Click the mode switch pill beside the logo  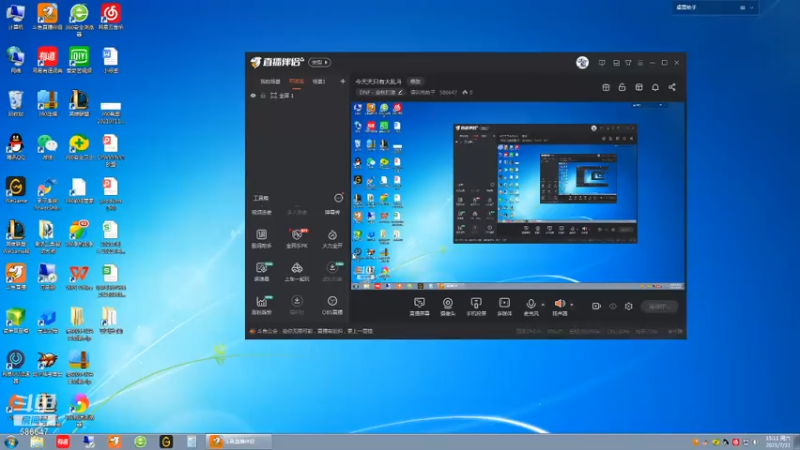pyautogui.click(x=319, y=62)
